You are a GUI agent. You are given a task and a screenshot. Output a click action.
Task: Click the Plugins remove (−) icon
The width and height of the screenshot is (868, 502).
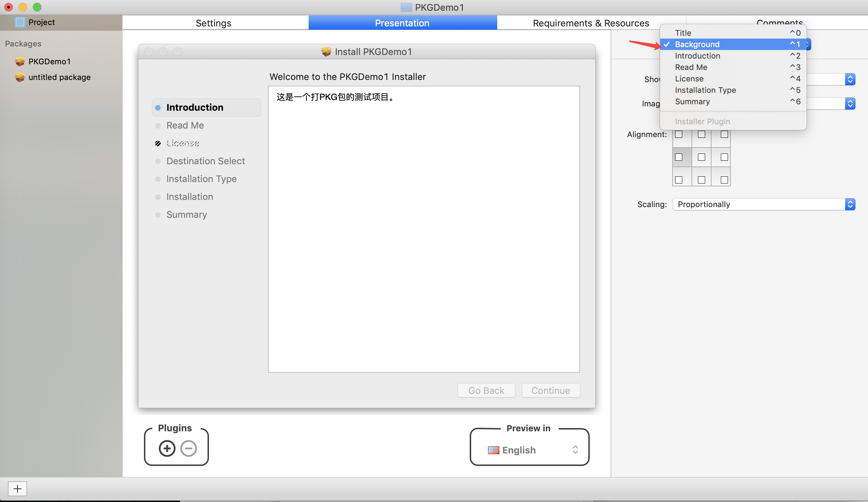[188, 448]
